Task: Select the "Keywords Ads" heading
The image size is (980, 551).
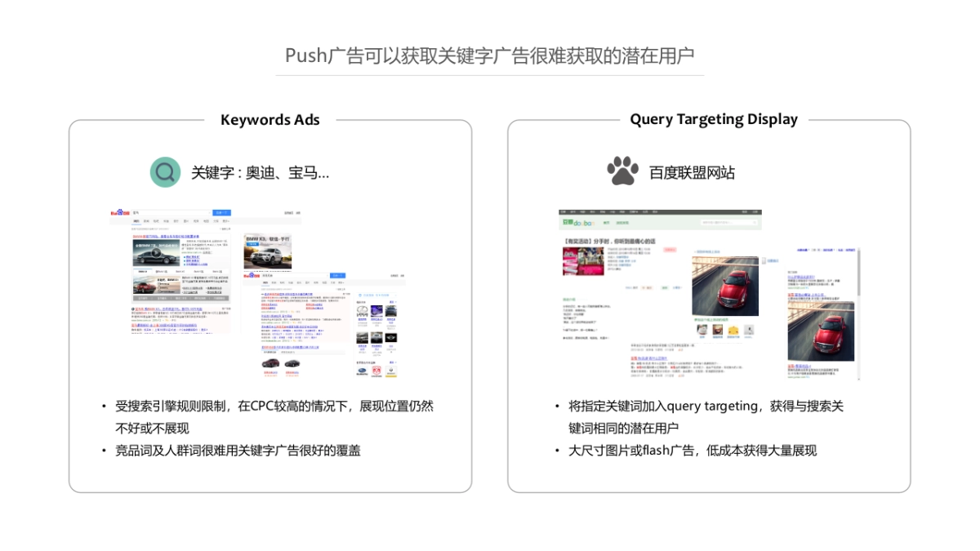Action: point(270,120)
